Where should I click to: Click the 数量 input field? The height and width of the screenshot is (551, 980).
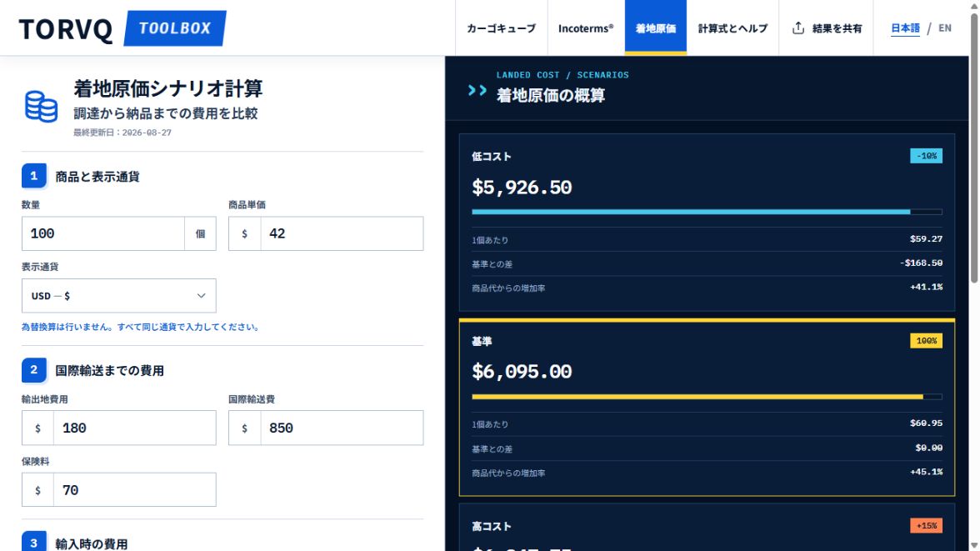pos(103,233)
